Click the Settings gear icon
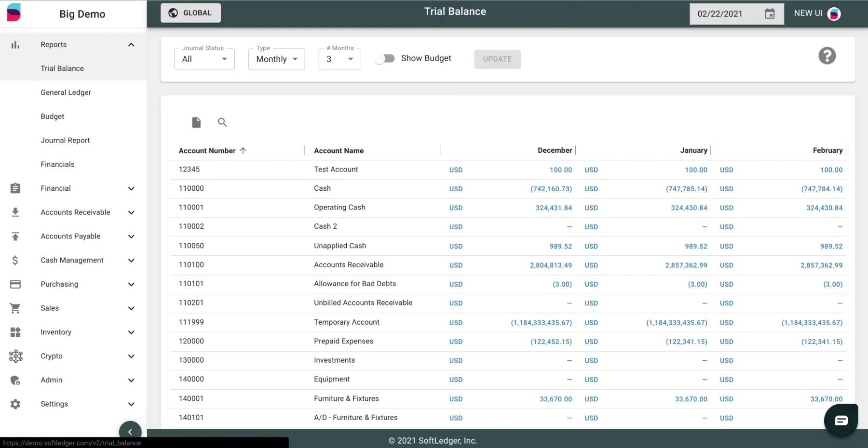 click(15, 404)
